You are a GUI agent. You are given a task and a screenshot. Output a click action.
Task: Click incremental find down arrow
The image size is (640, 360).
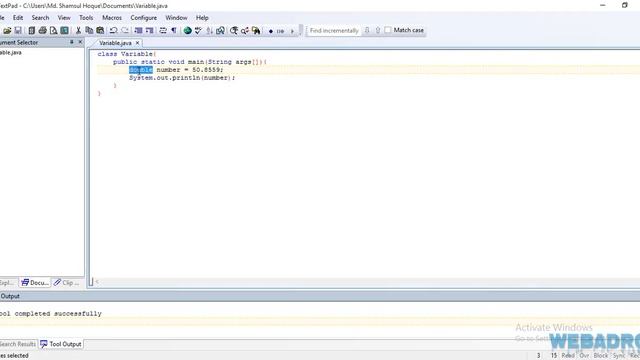point(367,30)
